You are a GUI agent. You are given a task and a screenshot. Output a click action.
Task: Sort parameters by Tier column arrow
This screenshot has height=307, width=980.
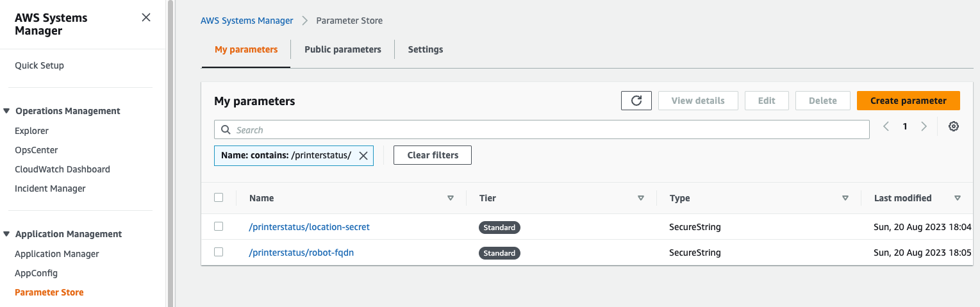(641, 198)
